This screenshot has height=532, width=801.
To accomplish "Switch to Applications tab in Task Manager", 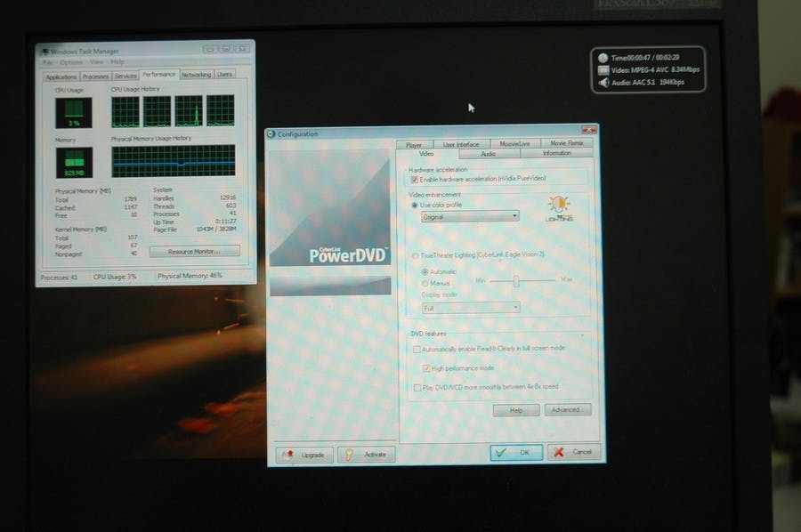I will coord(61,77).
